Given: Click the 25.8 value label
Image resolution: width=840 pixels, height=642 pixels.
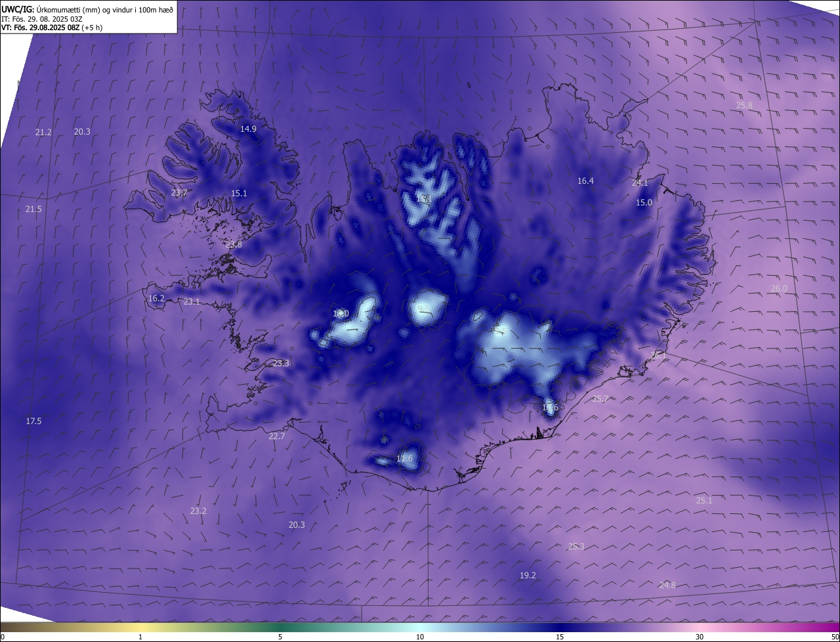Looking at the screenshot, I should coord(744,105).
